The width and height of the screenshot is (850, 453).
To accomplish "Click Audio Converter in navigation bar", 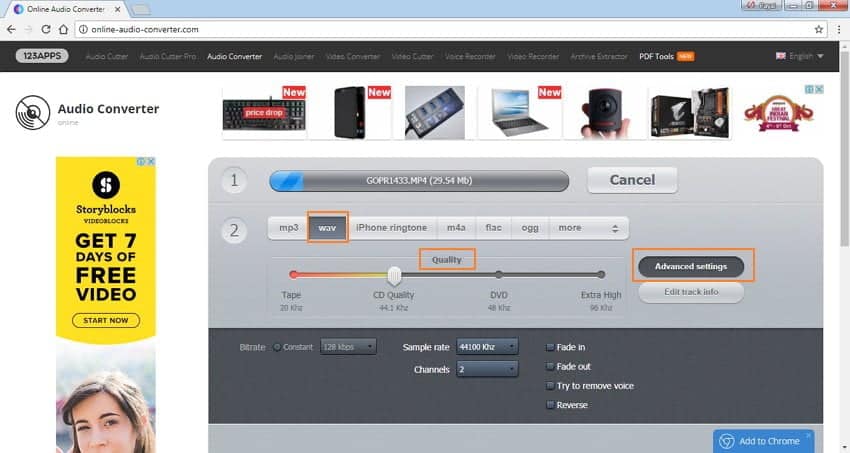I will coord(235,56).
